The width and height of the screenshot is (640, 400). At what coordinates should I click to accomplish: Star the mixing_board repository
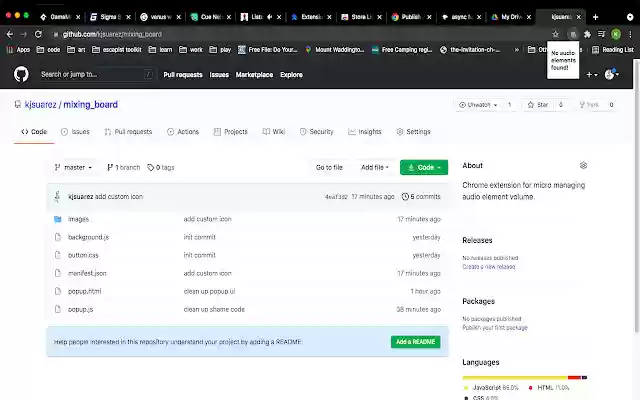(538, 104)
